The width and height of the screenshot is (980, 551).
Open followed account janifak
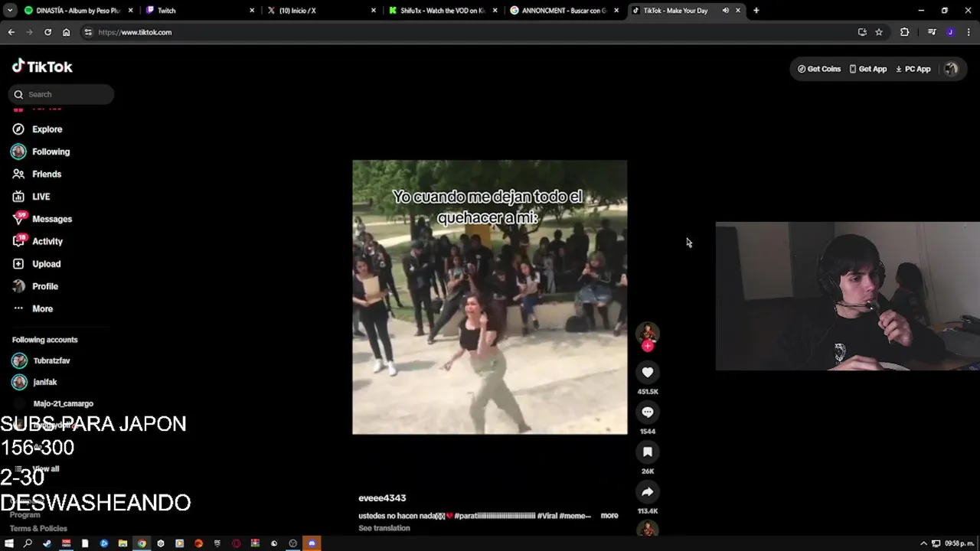coord(44,382)
